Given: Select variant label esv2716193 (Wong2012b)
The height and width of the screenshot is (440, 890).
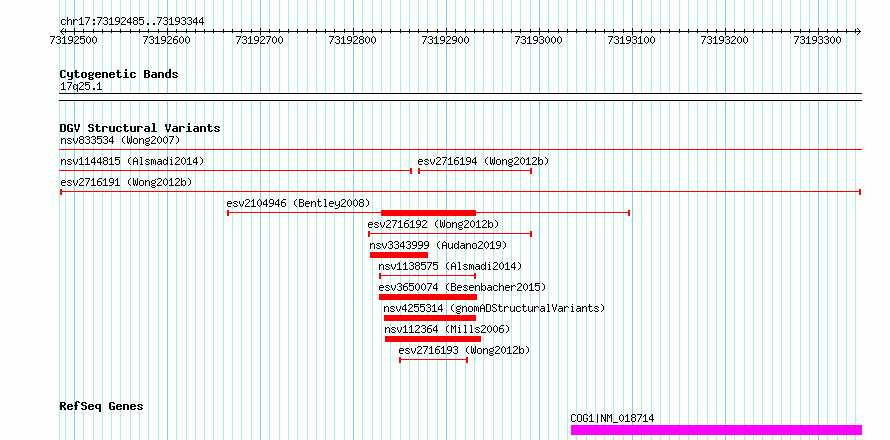Looking at the screenshot, I should (464, 350).
